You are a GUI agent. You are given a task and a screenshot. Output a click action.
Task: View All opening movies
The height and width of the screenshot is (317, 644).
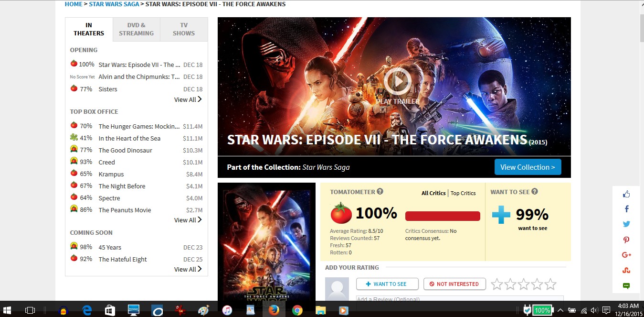(188, 99)
